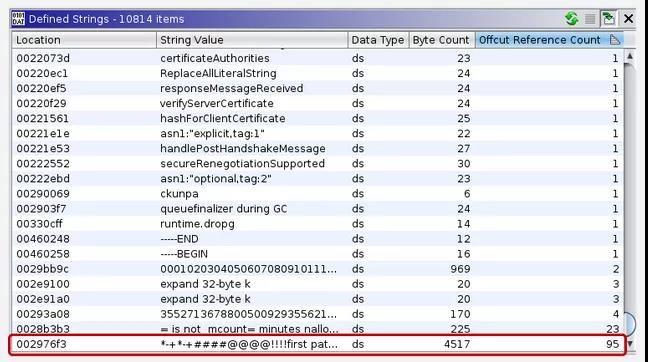Click location 0022073d
The width and height of the screenshot is (648, 362).
[x=43, y=58]
